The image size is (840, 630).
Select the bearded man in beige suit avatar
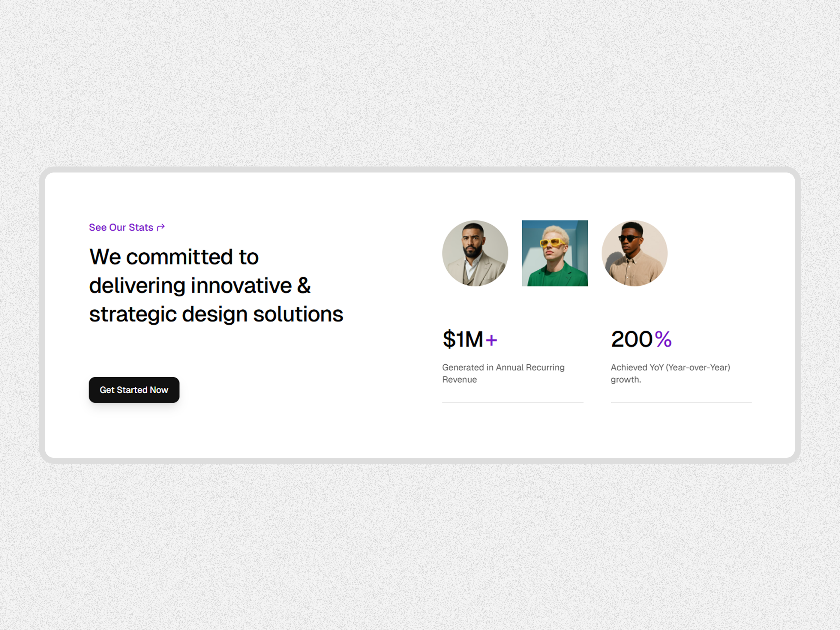475,253
